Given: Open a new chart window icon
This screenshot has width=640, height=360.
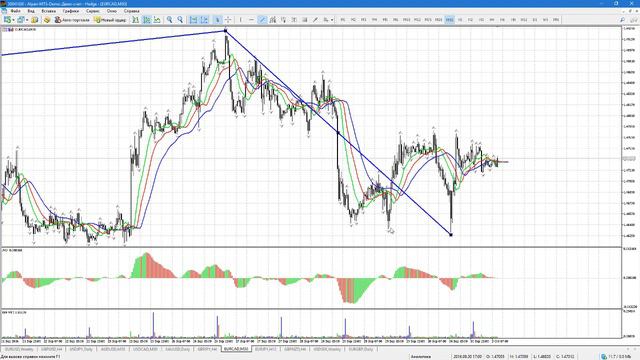Looking at the screenshot, I should point(7,20).
